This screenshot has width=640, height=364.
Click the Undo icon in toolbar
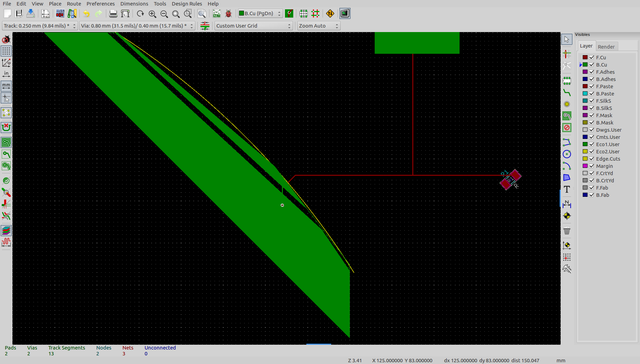(x=86, y=14)
